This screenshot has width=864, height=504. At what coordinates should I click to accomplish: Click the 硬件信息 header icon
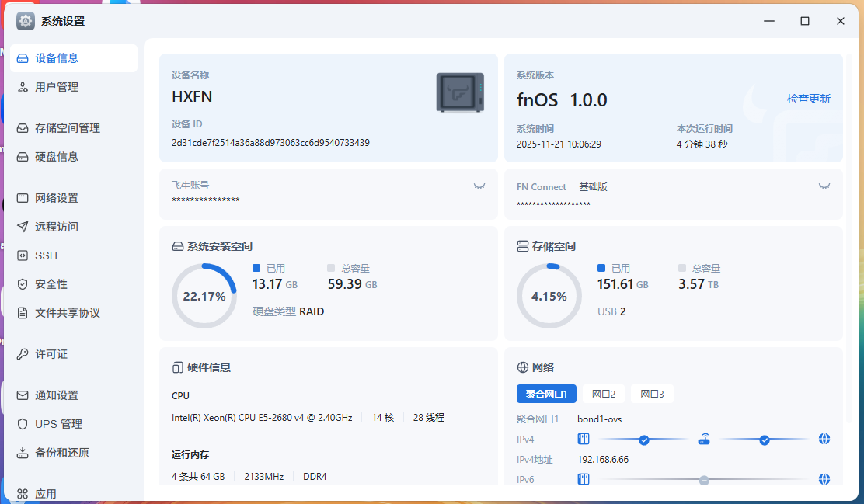pyautogui.click(x=177, y=367)
